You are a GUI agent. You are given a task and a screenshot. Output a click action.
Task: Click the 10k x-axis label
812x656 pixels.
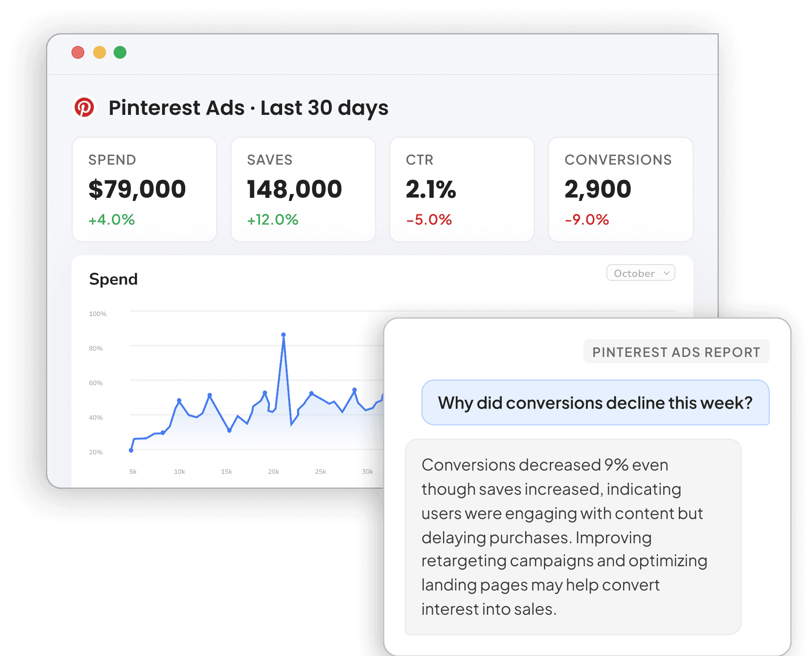pyautogui.click(x=180, y=471)
